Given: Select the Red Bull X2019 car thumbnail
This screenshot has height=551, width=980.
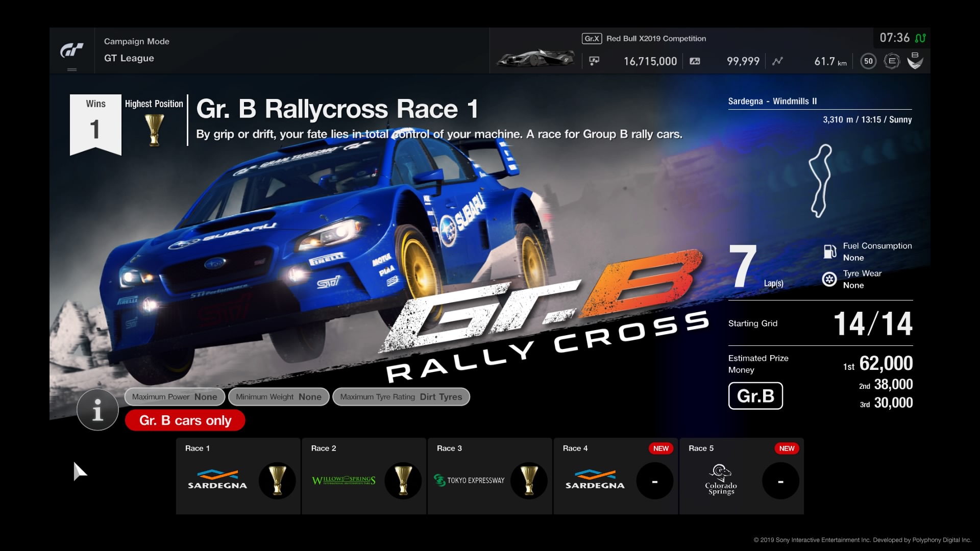Looking at the screenshot, I should coord(535,58).
